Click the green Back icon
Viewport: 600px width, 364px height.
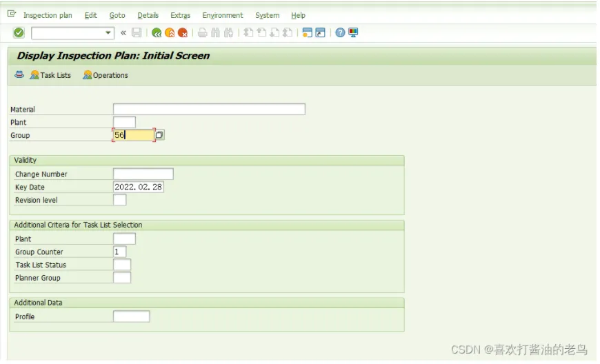157,33
